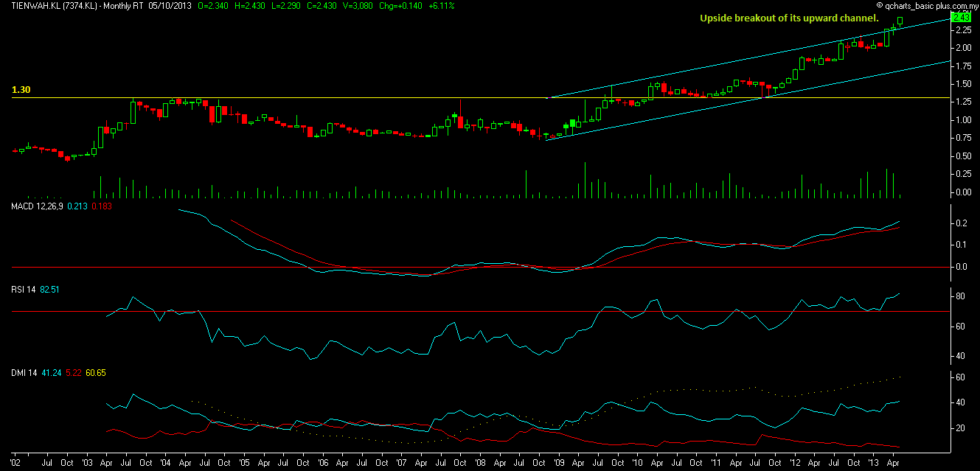This screenshot has height=471, width=980.
Task: Click the red DMI value 5.22
Action: point(74,373)
